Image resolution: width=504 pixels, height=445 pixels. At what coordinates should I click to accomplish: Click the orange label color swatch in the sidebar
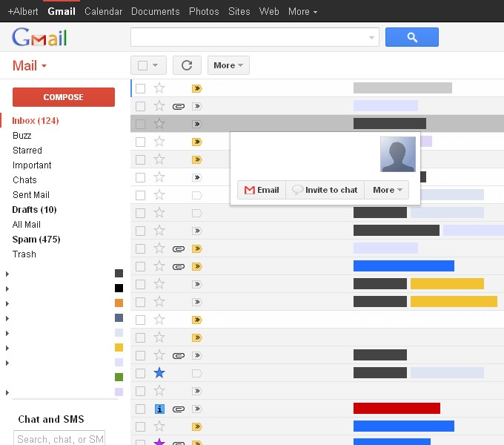pyautogui.click(x=119, y=303)
